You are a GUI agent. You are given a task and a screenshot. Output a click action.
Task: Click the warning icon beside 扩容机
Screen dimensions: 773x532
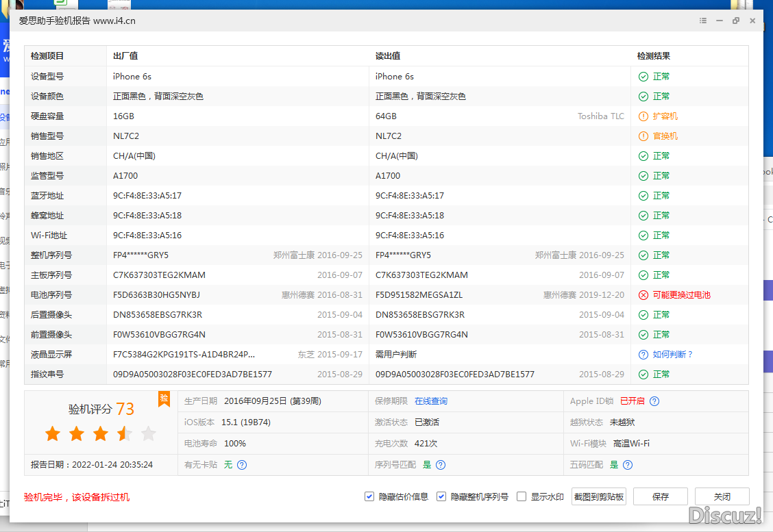coord(643,116)
